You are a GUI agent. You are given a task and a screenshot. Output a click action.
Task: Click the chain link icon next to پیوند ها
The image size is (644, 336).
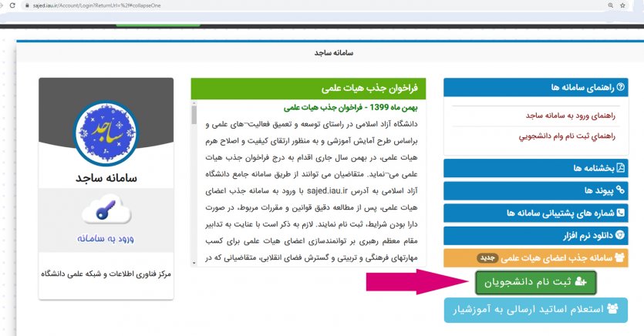pos(620,190)
